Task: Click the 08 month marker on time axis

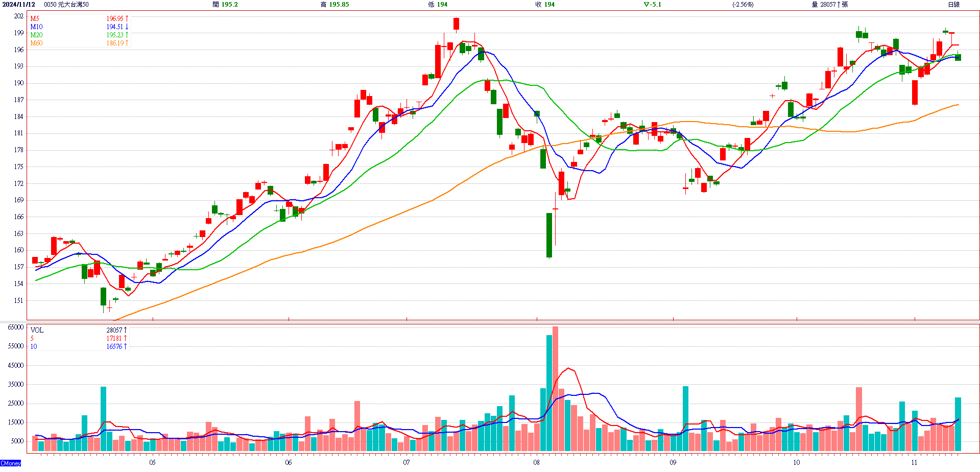Action: [x=536, y=462]
